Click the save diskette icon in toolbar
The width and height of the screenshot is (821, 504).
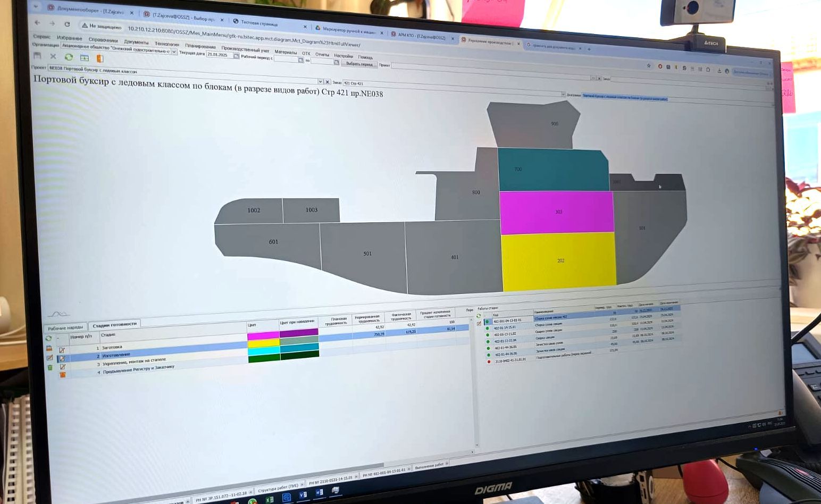pyautogui.click(x=37, y=55)
